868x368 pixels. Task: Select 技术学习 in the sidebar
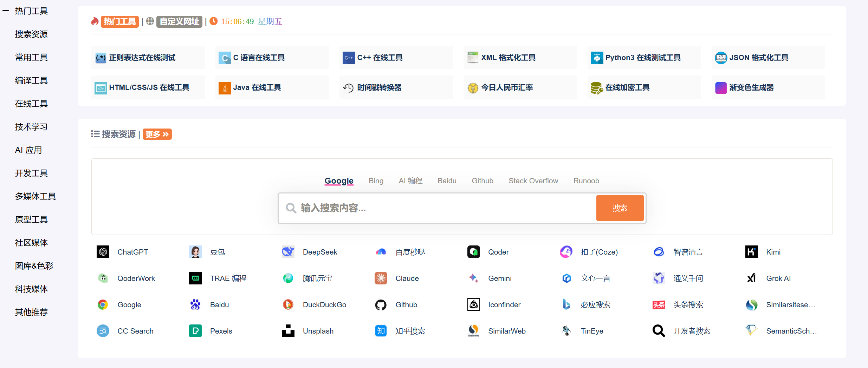pyautogui.click(x=31, y=127)
